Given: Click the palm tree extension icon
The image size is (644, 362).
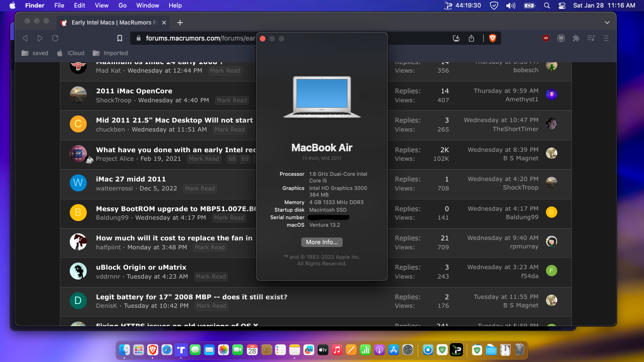Looking at the screenshot, I should [561, 38].
